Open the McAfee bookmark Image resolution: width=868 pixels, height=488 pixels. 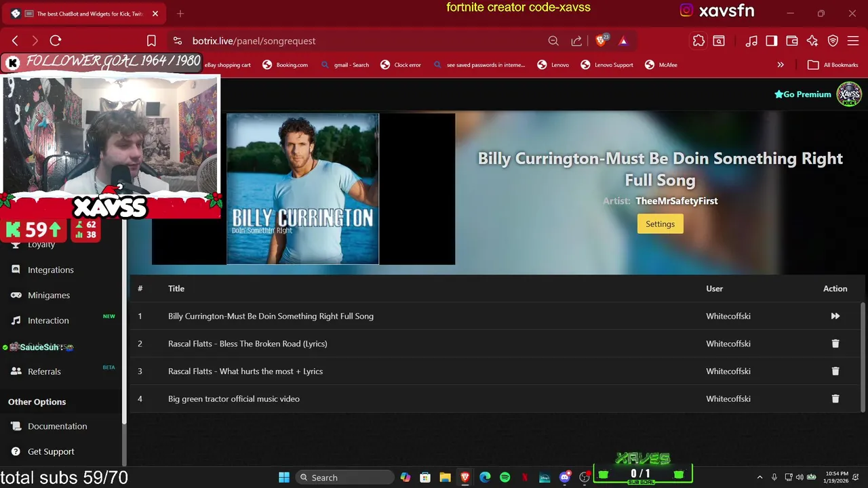(661, 65)
